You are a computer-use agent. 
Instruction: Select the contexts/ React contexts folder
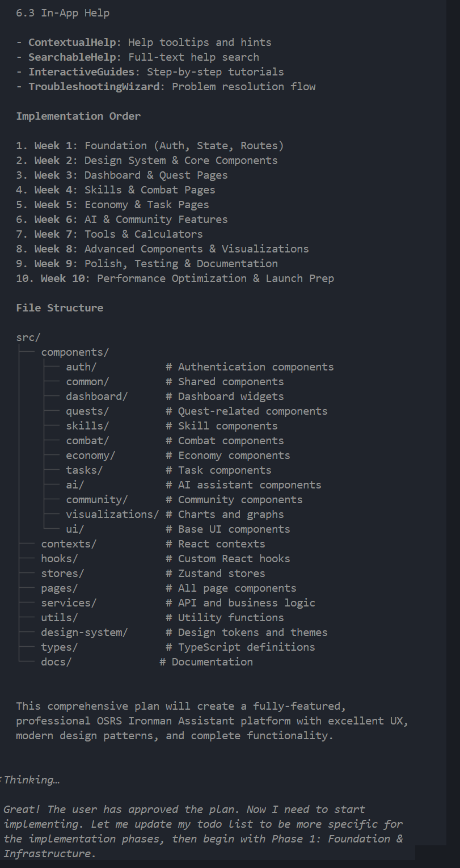[x=68, y=543]
